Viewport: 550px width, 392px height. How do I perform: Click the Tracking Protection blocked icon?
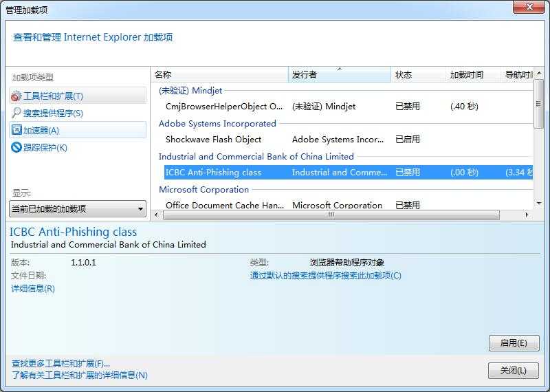point(16,147)
